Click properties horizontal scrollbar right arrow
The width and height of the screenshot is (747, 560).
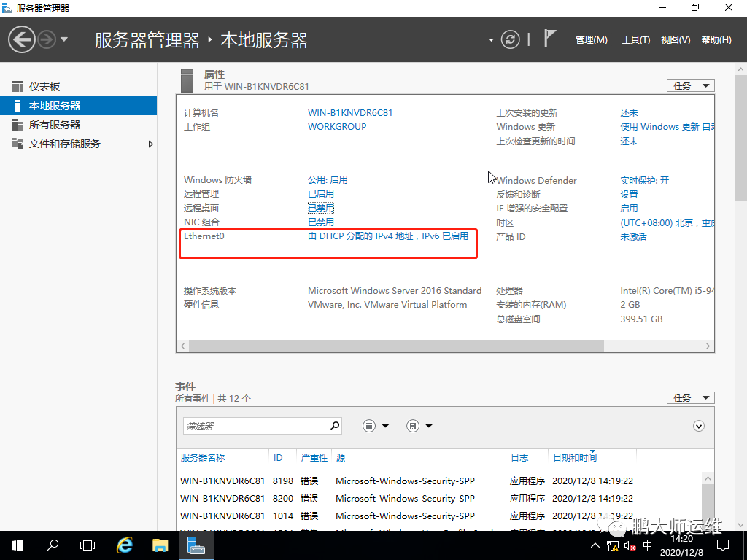(x=708, y=346)
